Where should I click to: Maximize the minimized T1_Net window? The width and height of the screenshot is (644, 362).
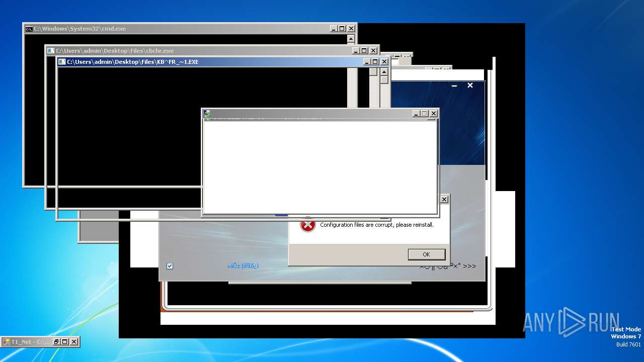click(x=65, y=342)
